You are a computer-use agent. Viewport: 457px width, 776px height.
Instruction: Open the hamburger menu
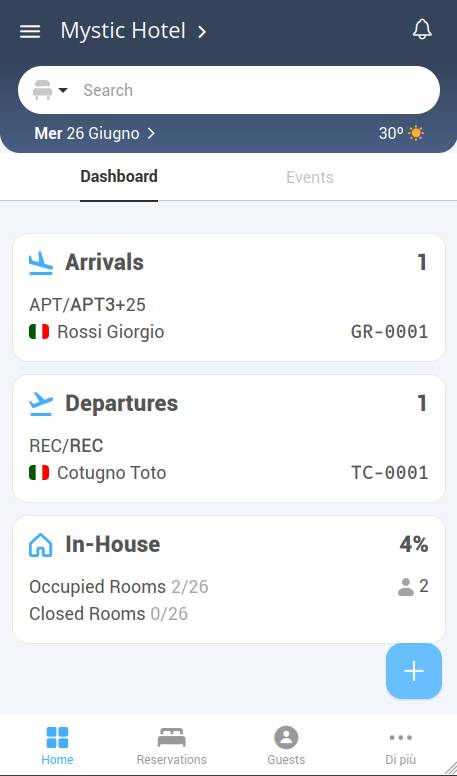[30, 32]
